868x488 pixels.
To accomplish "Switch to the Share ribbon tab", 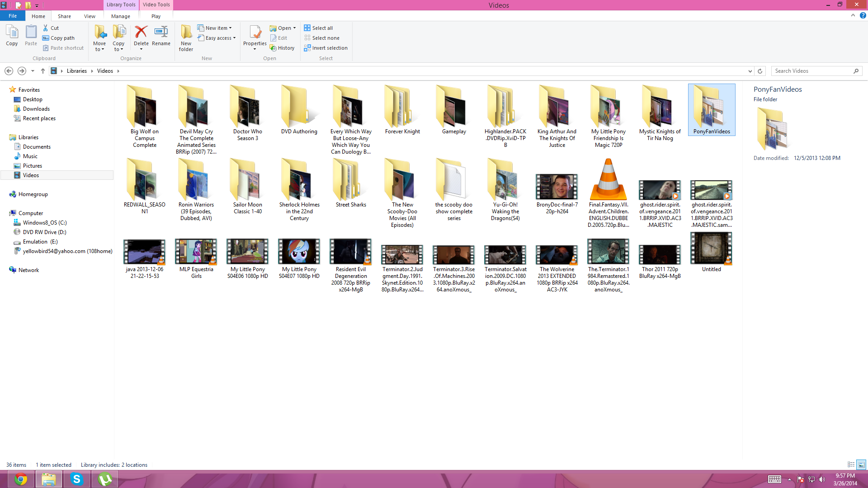I will coord(64,16).
